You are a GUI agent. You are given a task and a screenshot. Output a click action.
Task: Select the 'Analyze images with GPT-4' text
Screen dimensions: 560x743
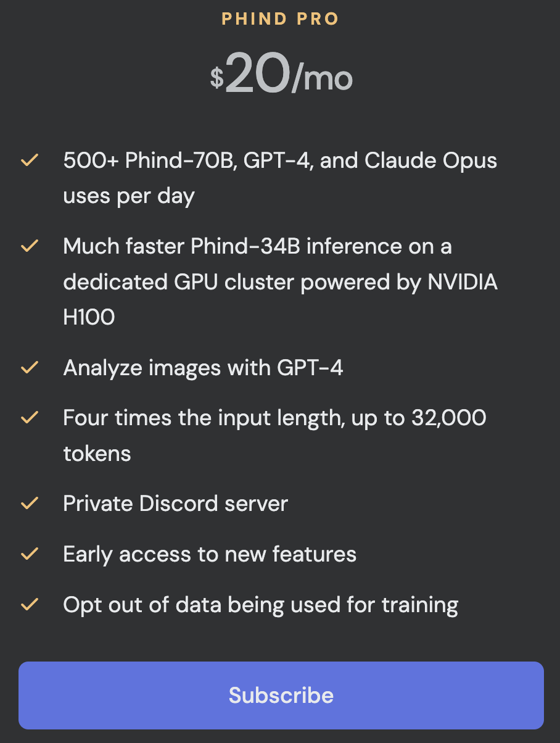pos(203,368)
